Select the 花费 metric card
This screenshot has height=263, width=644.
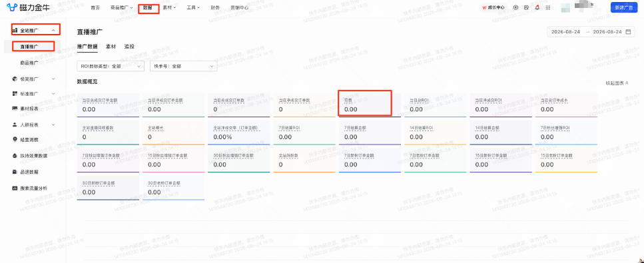pos(370,105)
